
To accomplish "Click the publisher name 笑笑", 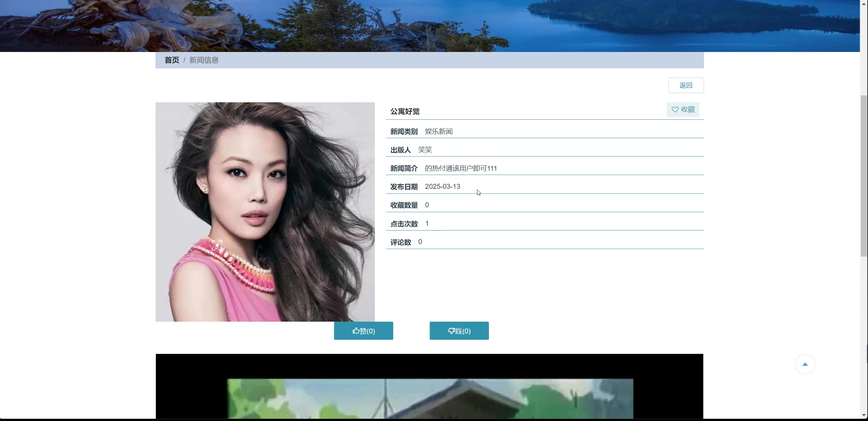I will pyautogui.click(x=424, y=150).
